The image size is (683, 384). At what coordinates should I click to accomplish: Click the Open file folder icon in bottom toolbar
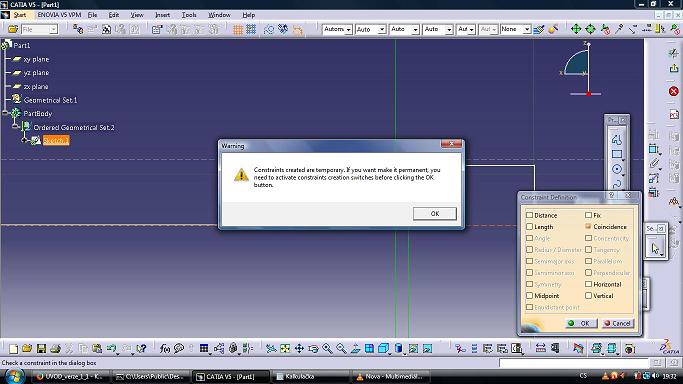[x=27, y=348]
